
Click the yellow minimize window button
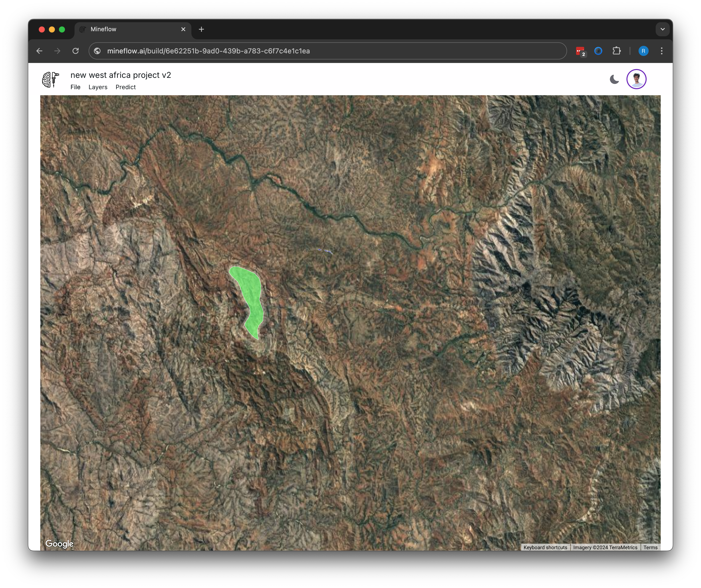(x=52, y=29)
